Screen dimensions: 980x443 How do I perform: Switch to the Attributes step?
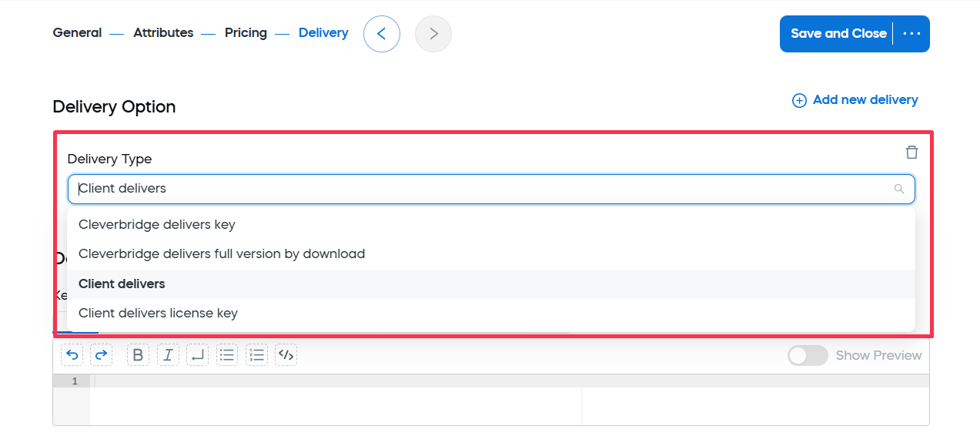click(163, 33)
